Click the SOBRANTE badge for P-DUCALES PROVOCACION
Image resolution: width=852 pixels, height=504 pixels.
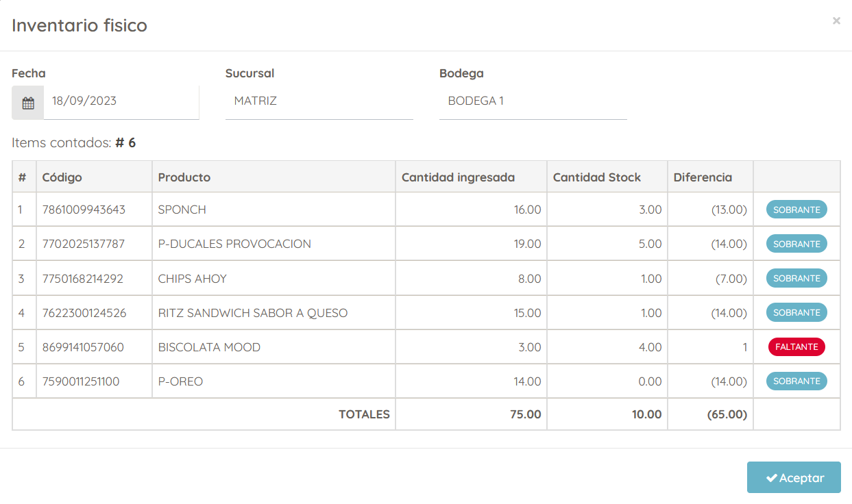[796, 244]
